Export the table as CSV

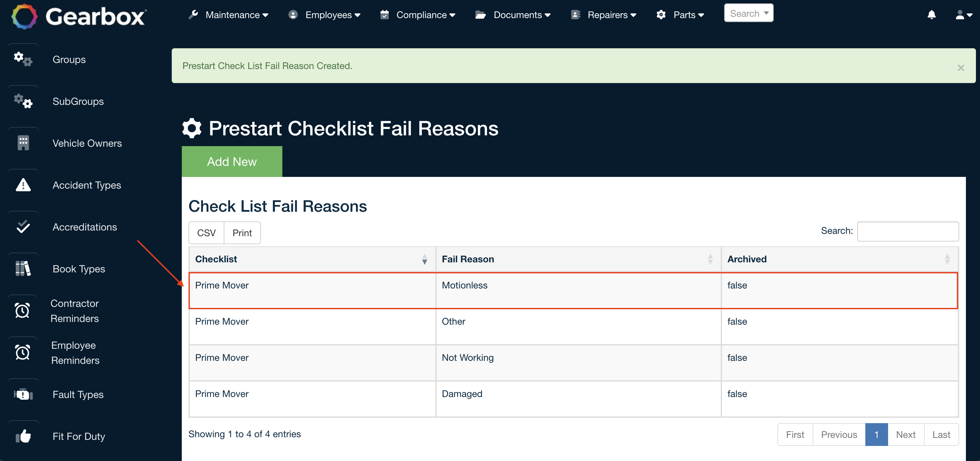tap(206, 233)
